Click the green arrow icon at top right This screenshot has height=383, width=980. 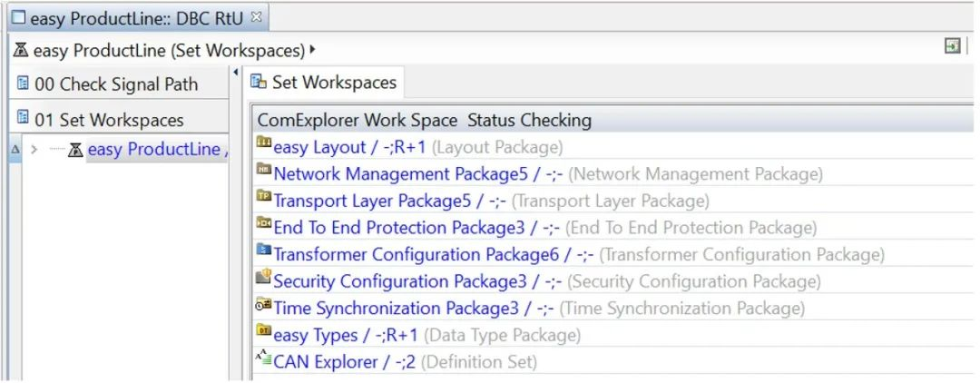coord(952,46)
